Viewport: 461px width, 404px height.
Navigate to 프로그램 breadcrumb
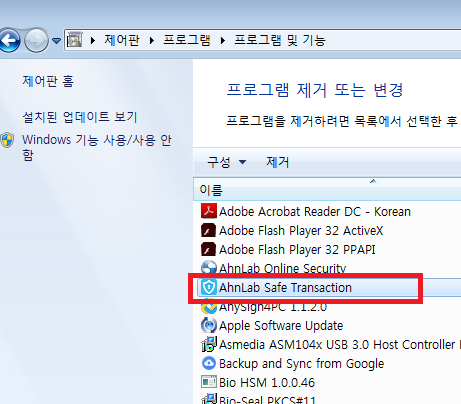187,40
